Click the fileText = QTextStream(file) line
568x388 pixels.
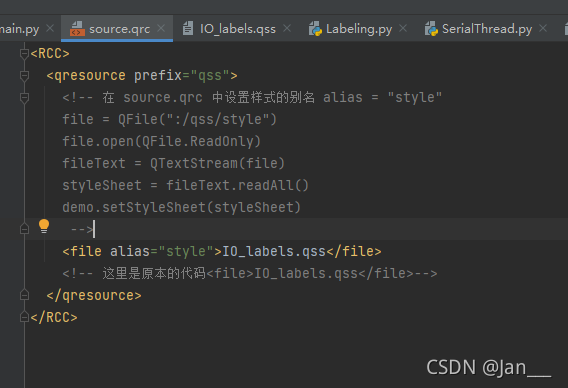tap(174, 163)
